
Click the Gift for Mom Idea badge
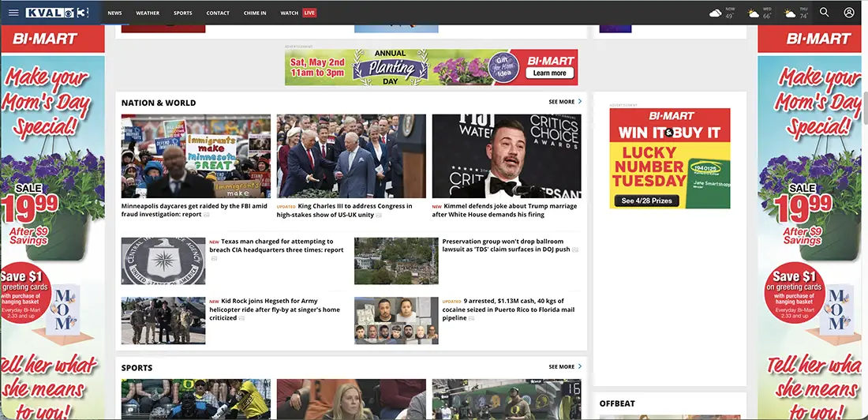(503, 67)
